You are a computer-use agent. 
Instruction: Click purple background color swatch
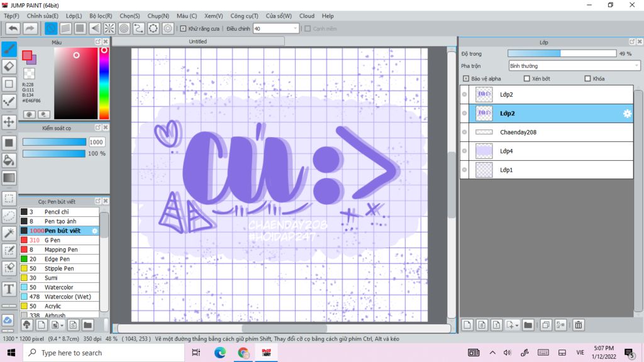[33, 60]
